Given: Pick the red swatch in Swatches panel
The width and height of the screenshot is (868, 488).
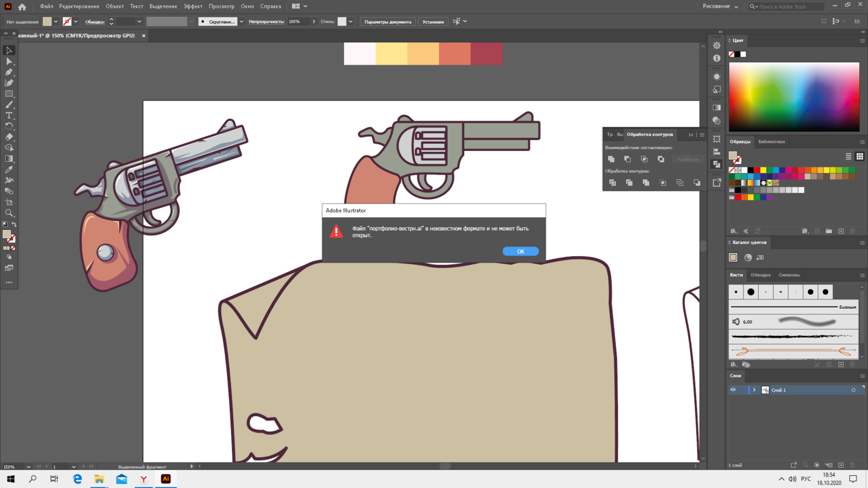Looking at the screenshot, I should coord(757,170).
